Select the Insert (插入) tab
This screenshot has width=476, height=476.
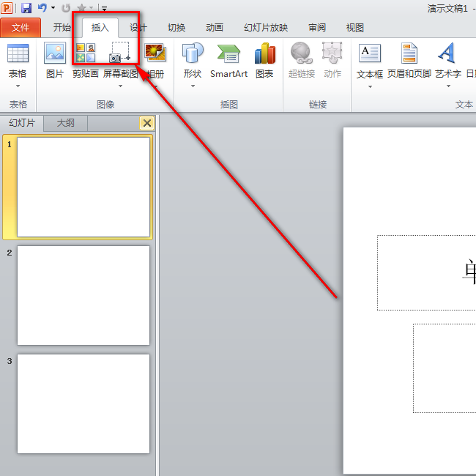[100, 28]
